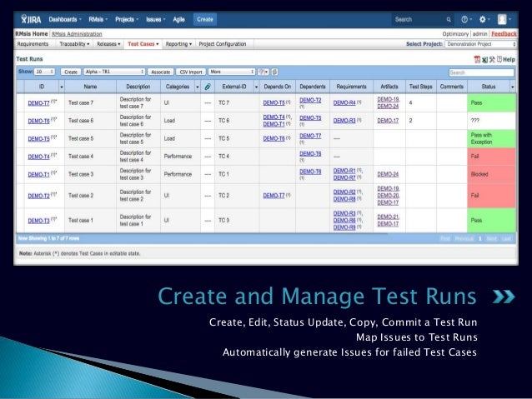
Task: Open DEMO-T7 in the ID column
Action: (x=38, y=103)
